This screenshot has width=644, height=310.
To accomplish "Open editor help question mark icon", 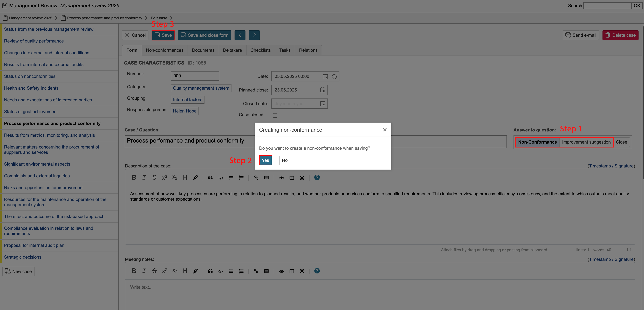I will tap(317, 177).
